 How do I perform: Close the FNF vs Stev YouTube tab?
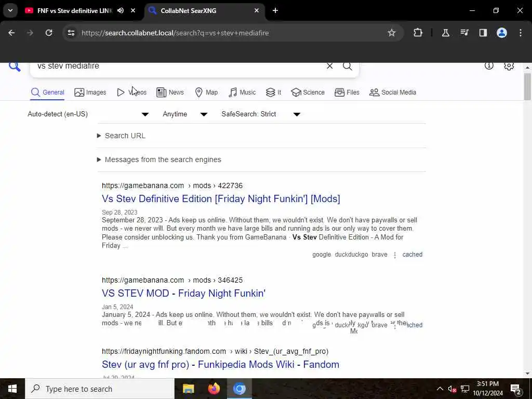pyautogui.click(x=133, y=10)
